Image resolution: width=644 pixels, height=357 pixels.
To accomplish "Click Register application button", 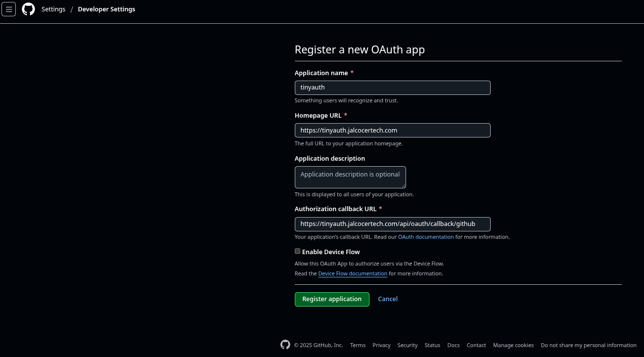I will pyautogui.click(x=332, y=299).
